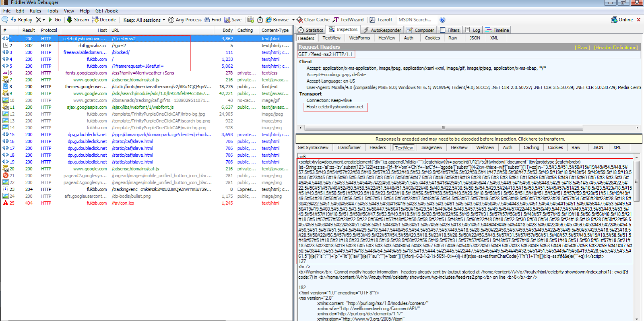Open the Keep: All sessions dropdown
This screenshot has width=644, height=321.
144,20
